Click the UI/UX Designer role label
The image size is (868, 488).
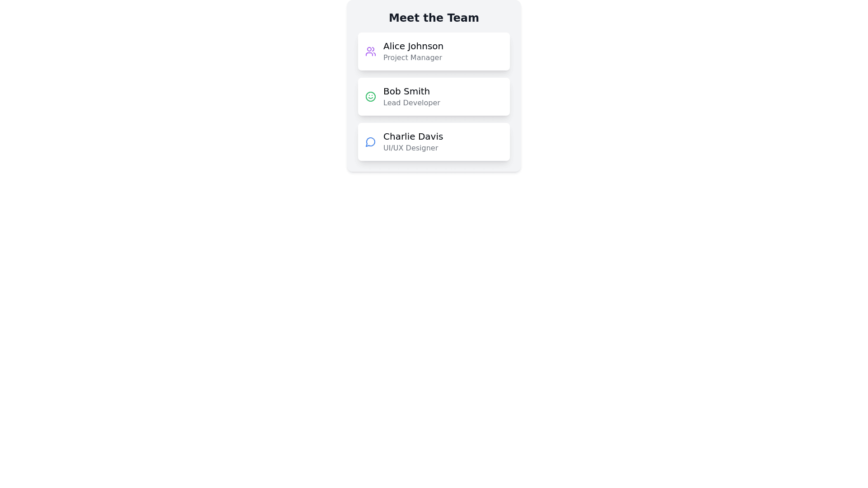click(x=410, y=148)
